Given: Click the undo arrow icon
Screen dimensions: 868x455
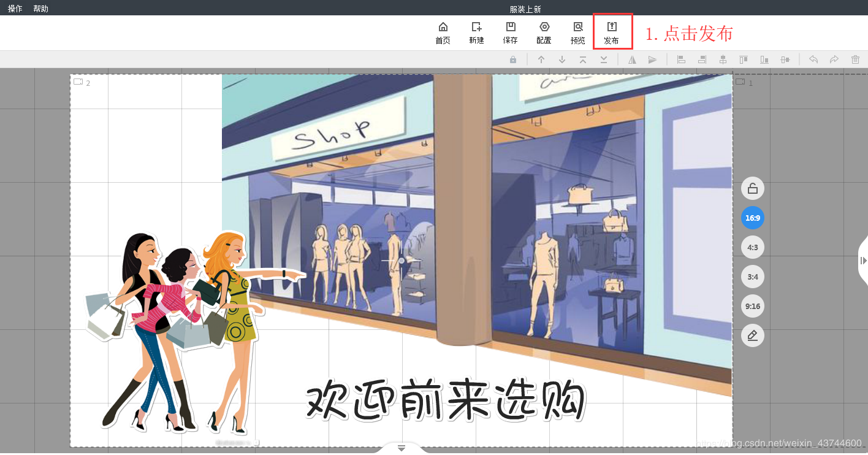Looking at the screenshot, I should click(x=813, y=59).
